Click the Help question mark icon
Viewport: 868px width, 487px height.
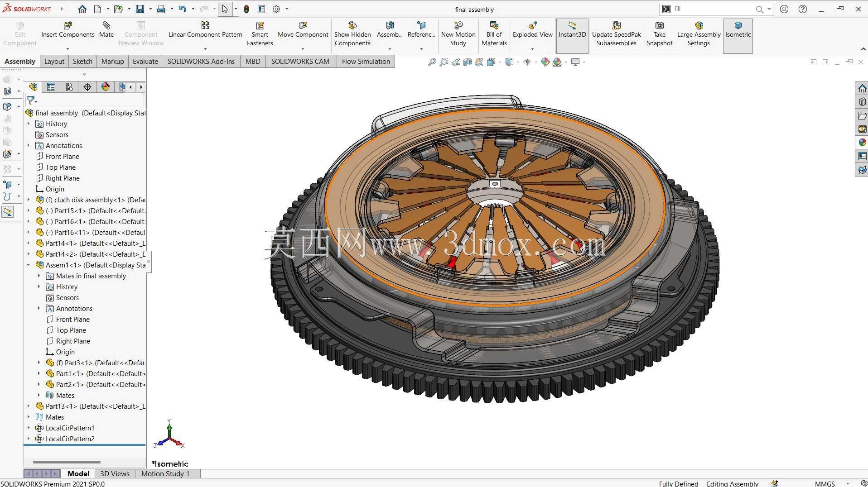(x=803, y=9)
